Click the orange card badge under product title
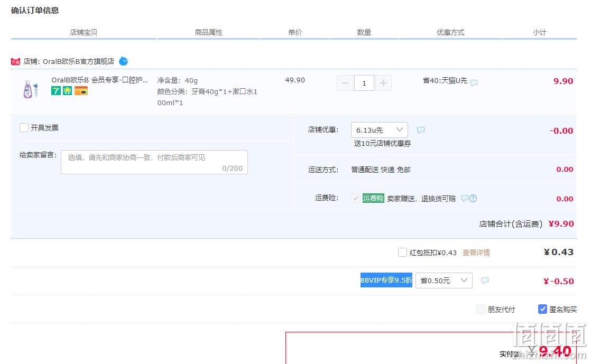 pos(81,91)
